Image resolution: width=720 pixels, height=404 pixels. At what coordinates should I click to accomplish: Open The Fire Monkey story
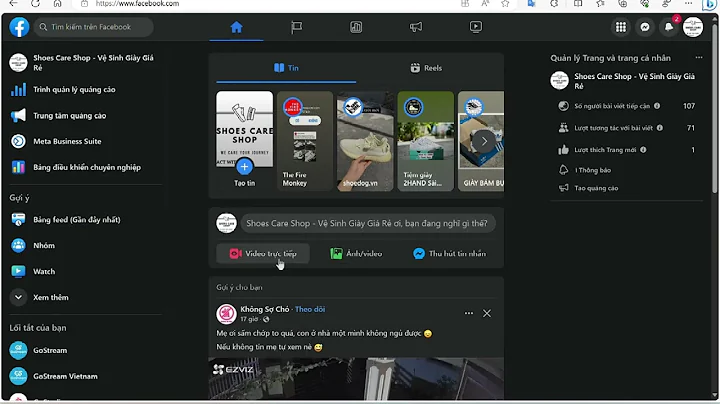pos(305,141)
